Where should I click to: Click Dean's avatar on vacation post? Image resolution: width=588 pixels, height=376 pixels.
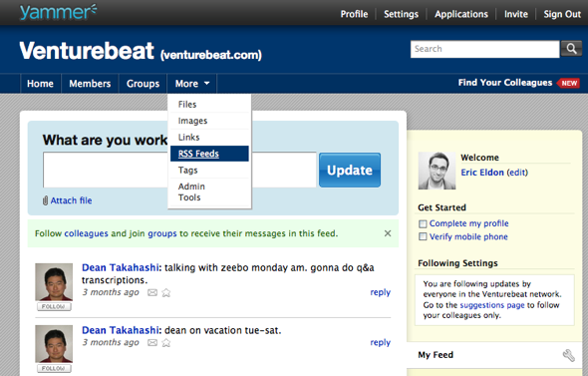click(x=54, y=344)
